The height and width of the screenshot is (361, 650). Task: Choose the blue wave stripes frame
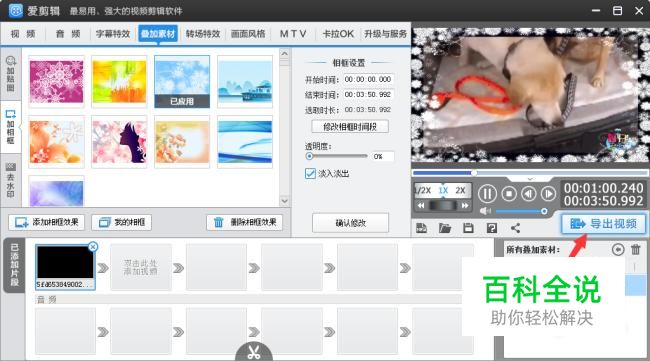(x=245, y=142)
